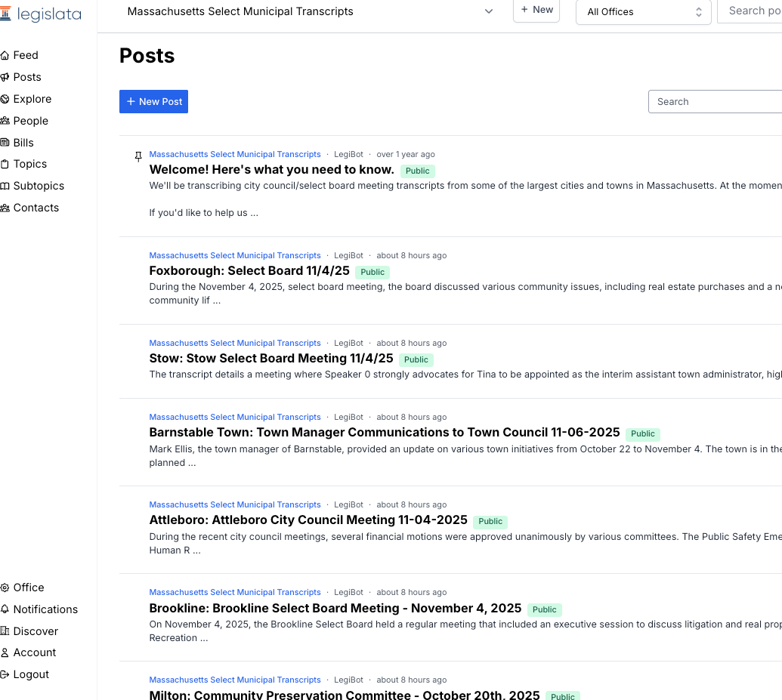The height and width of the screenshot is (700, 782).
Task: Click the Office gear icon
Action: coord(5,587)
